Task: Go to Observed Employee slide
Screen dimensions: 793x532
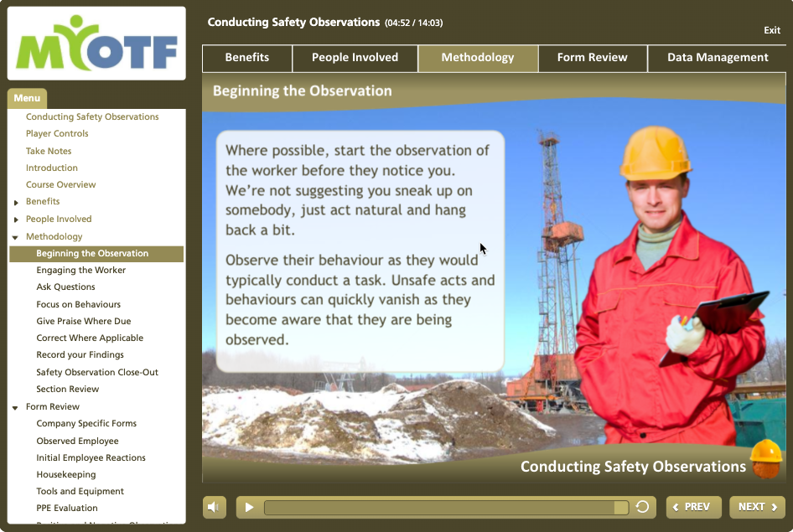Action: pyautogui.click(x=77, y=441)
